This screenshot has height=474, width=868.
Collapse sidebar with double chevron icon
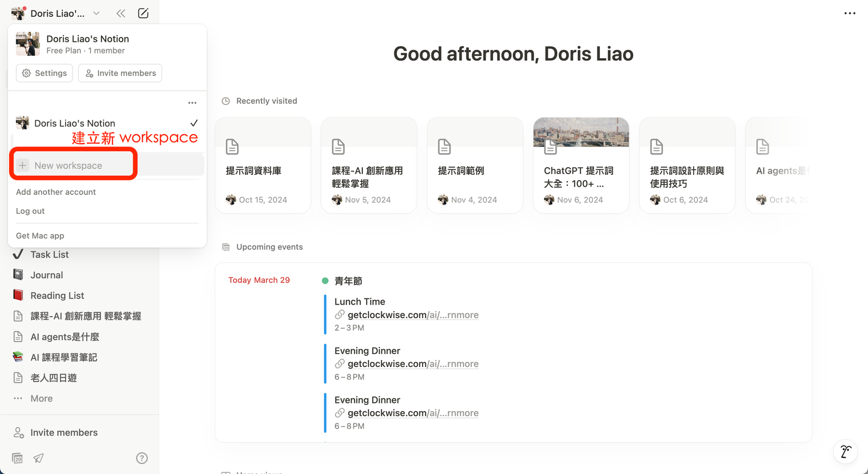click(120, 14)
